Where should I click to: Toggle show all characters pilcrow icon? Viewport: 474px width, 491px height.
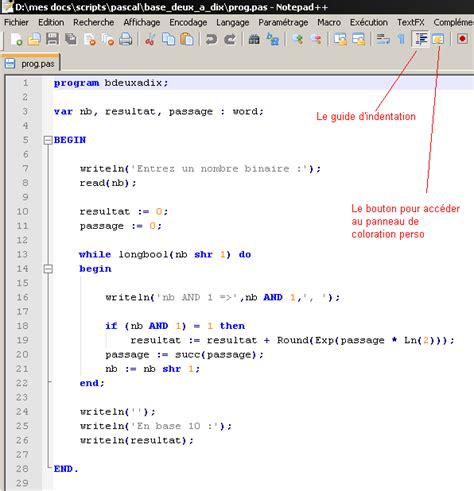[x=401, y=39]
